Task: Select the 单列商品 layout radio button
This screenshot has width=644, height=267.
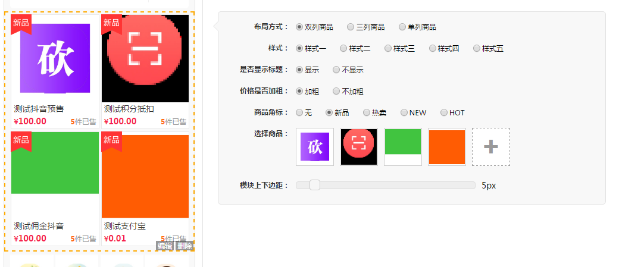Action: (x=402, y=27)
